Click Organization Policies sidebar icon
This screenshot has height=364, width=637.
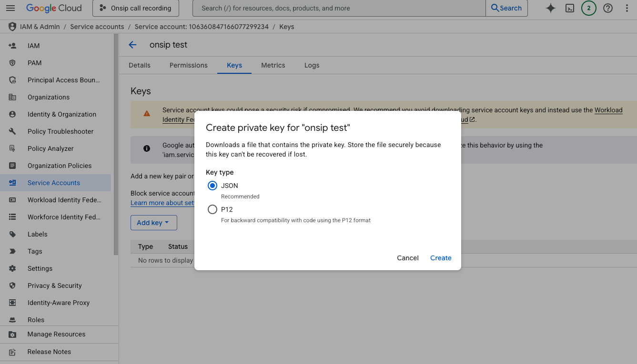point(12,166)
